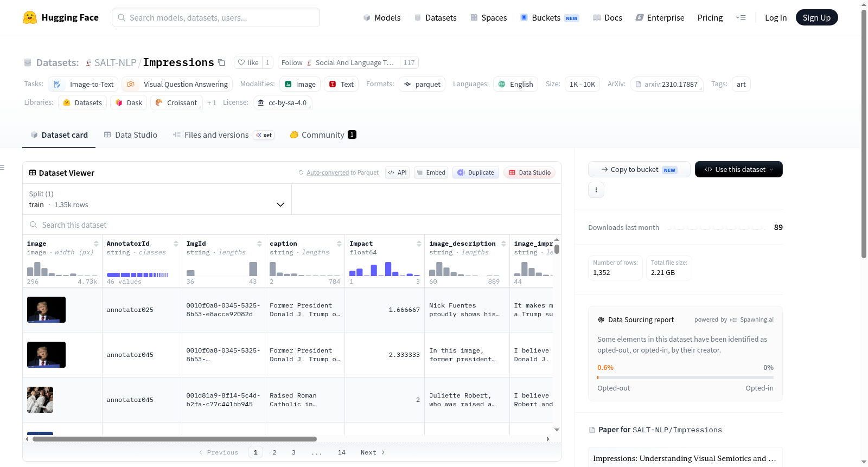
Task: Click the sort icon on the Impact column
Action: (x=419, y=244)
